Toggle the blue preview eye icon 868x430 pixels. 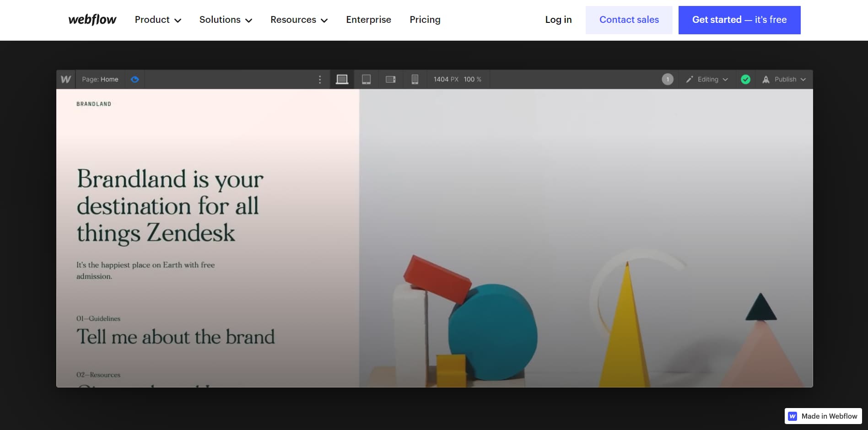[x=135, y=79]
